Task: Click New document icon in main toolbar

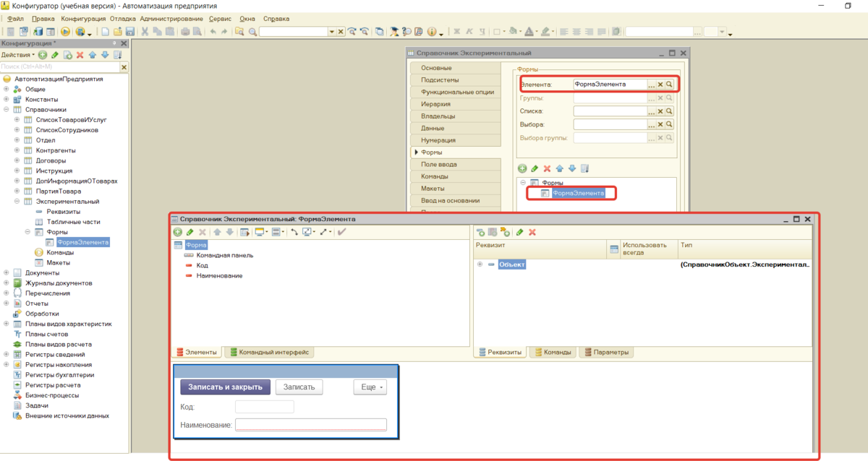Action: [106, 32]
